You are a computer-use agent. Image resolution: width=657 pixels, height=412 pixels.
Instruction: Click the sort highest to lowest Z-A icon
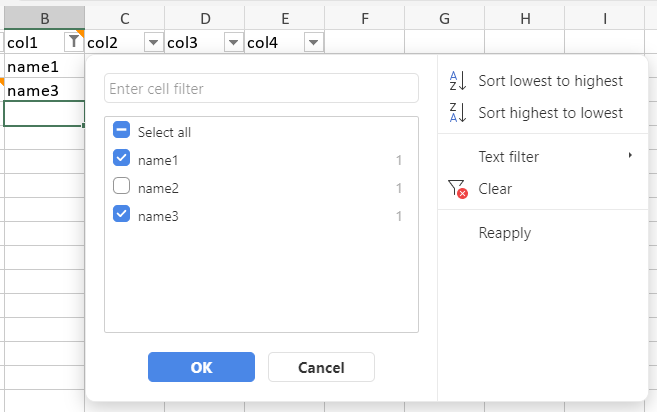[457, 113]
